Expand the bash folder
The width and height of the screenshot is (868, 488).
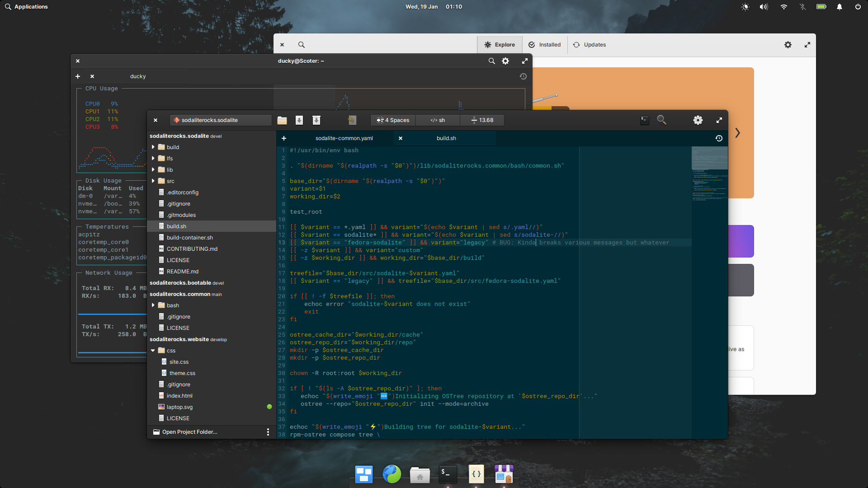153,305
